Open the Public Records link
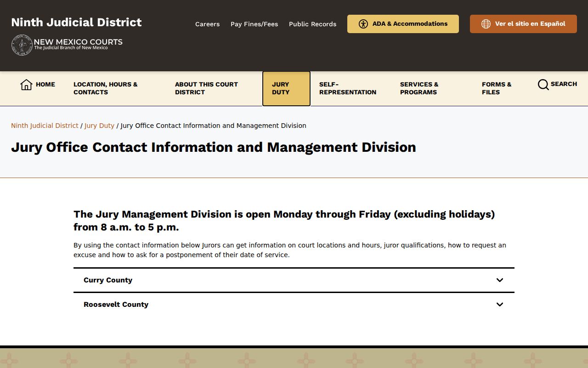This screenshot has width=588, height=368. pos(312,24)
